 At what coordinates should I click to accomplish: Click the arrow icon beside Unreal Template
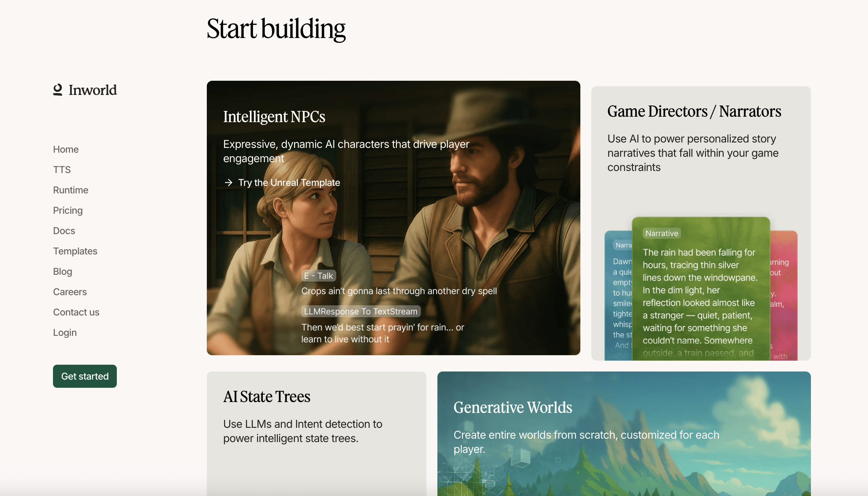click(x=229, y=183)
